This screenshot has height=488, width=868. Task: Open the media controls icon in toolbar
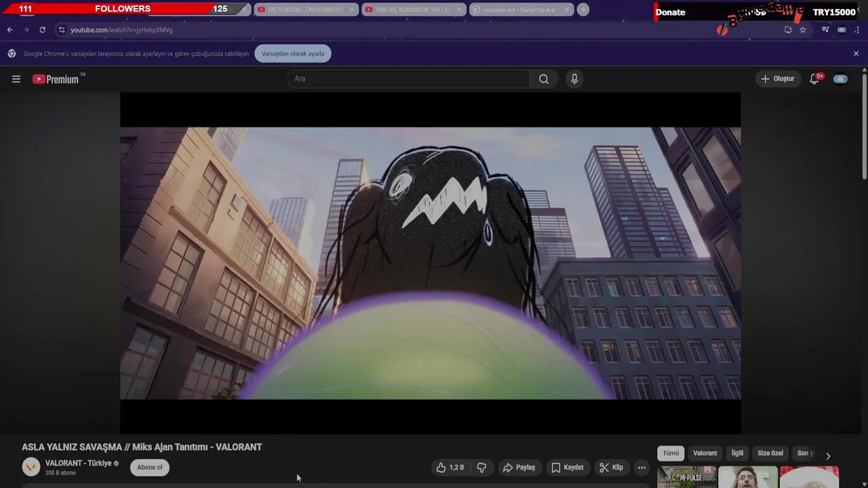[825, 30]
